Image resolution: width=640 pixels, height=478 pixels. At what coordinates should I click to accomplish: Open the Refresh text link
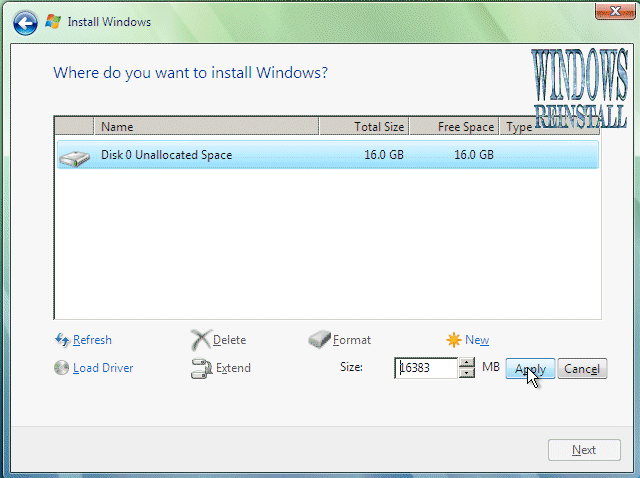coord(92,340)
